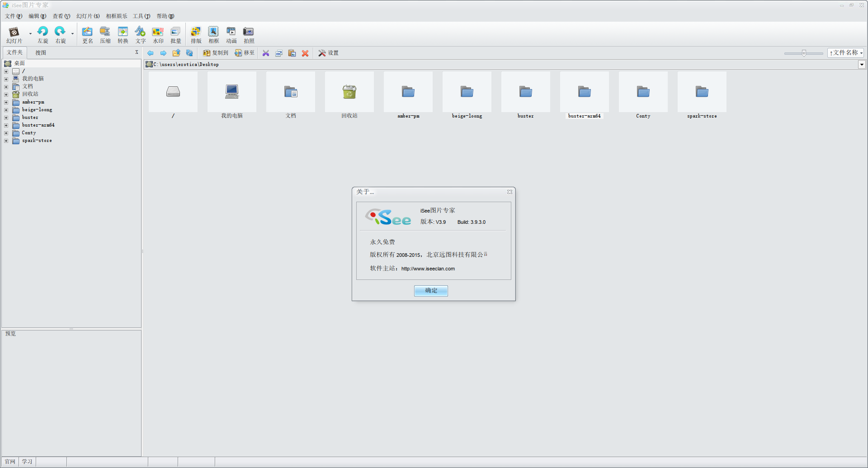Expand the spark-store folder tree node
This screenshot has height=468, width=868.
pos(6,141)
